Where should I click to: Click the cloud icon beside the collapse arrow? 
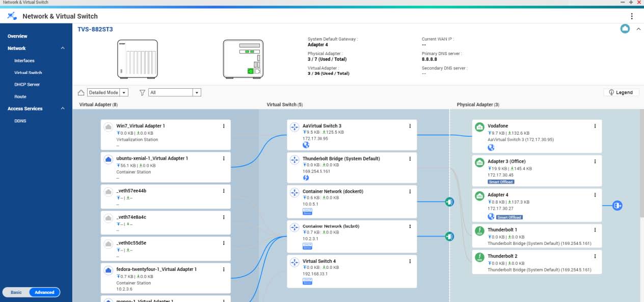click(x=625, y=29)
